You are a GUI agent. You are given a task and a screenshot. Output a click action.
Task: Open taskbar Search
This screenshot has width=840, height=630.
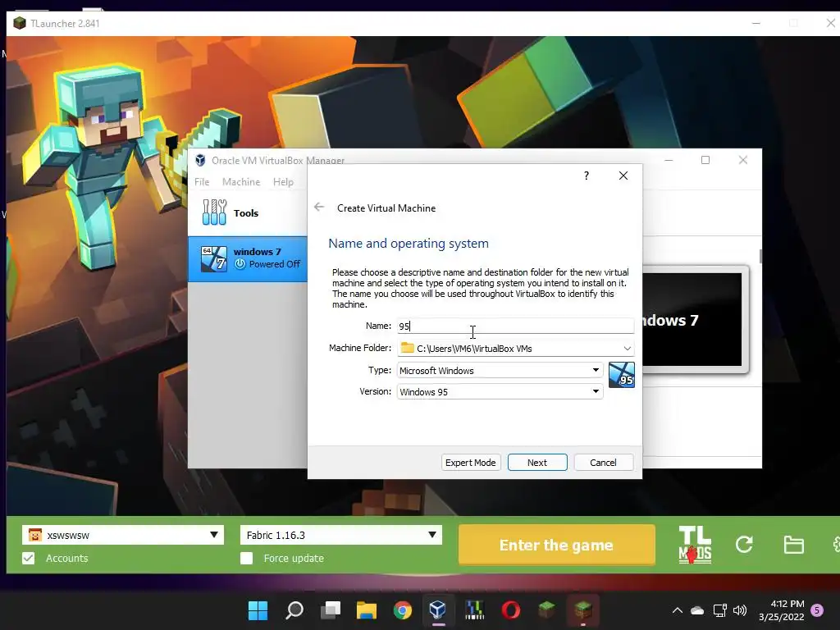[x=294, y=610]
